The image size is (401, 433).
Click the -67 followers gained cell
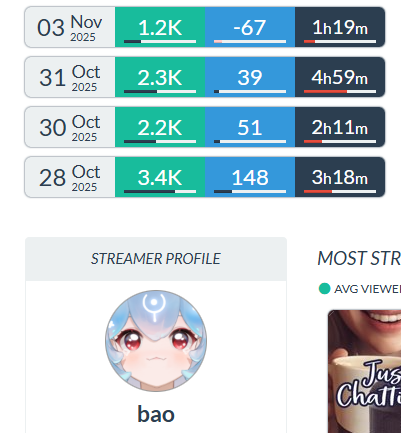(x=250, y=27)
